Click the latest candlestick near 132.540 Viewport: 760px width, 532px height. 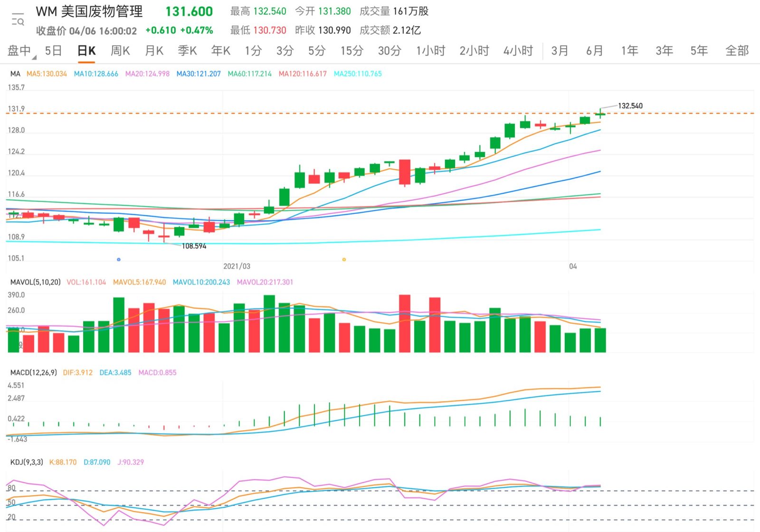(x=600, y=114)
